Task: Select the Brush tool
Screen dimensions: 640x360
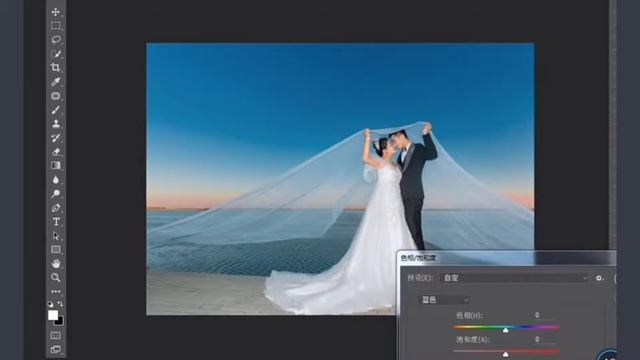Action: [x=56, y=110]
